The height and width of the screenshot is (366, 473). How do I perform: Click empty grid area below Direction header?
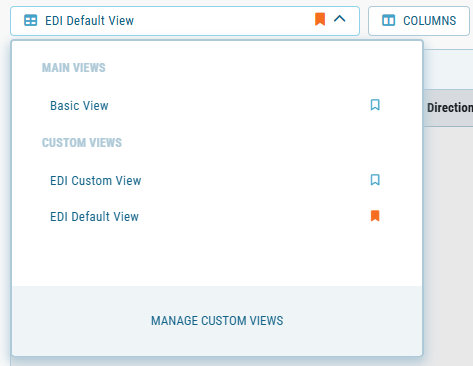(x=448, y=233)
